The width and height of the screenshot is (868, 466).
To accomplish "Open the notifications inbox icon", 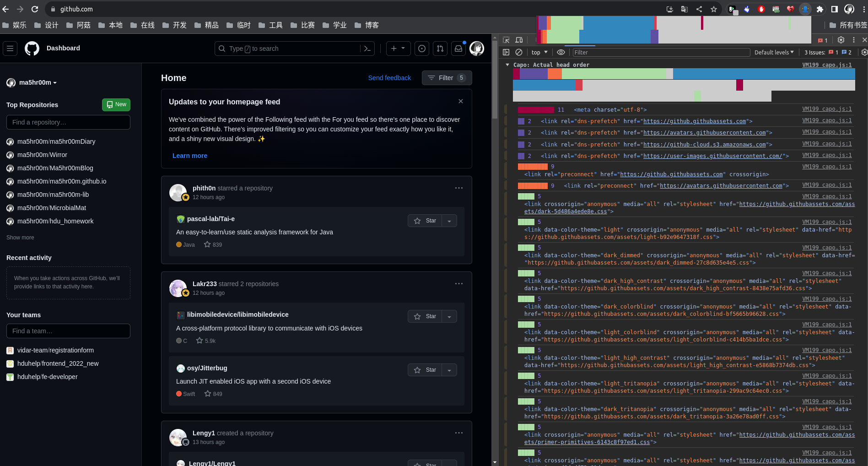I will pos(458,49).
